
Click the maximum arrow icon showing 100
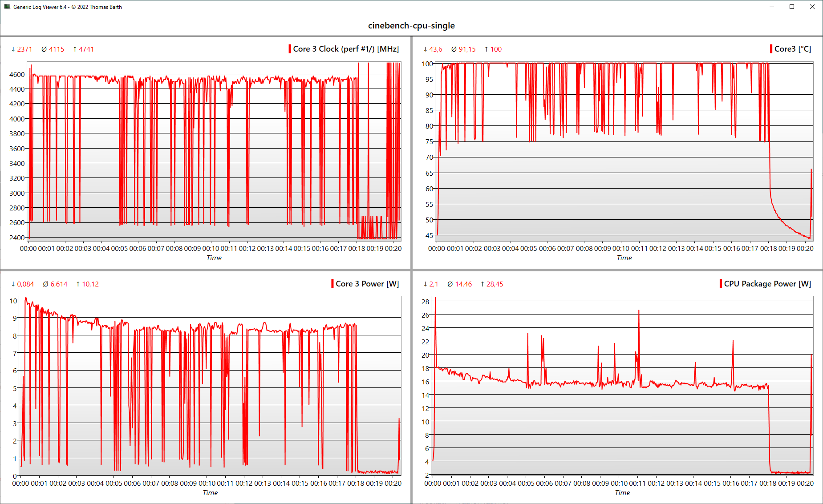coord(486,49)
